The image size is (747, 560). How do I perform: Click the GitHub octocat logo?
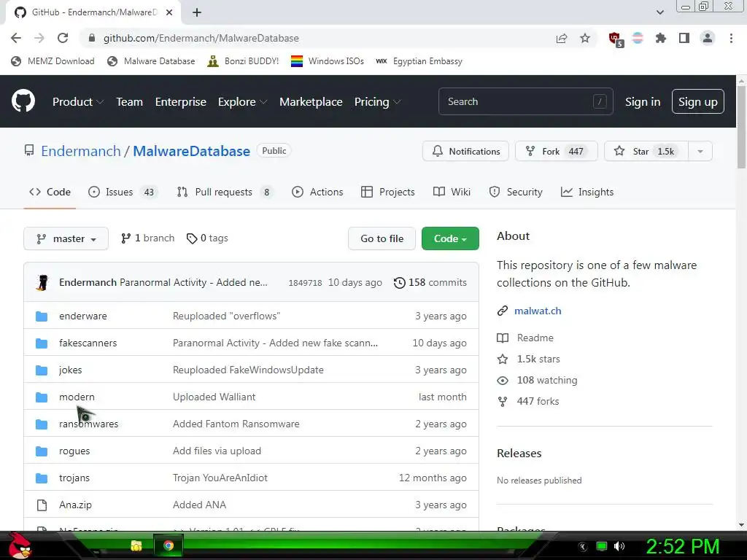pos(23,101)
